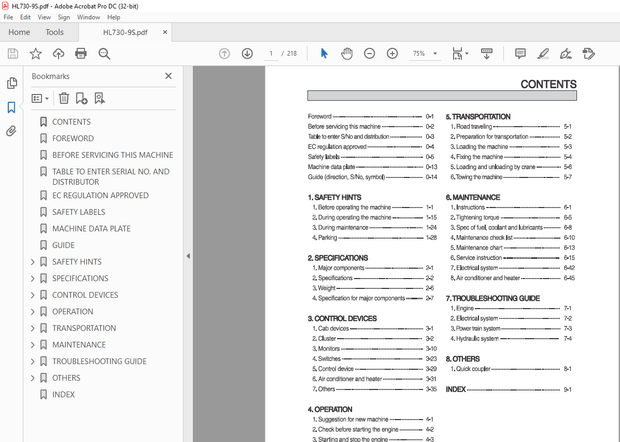The image size is (620, 442).
Task: Open the Help menu
Action: tap(113, 17)
